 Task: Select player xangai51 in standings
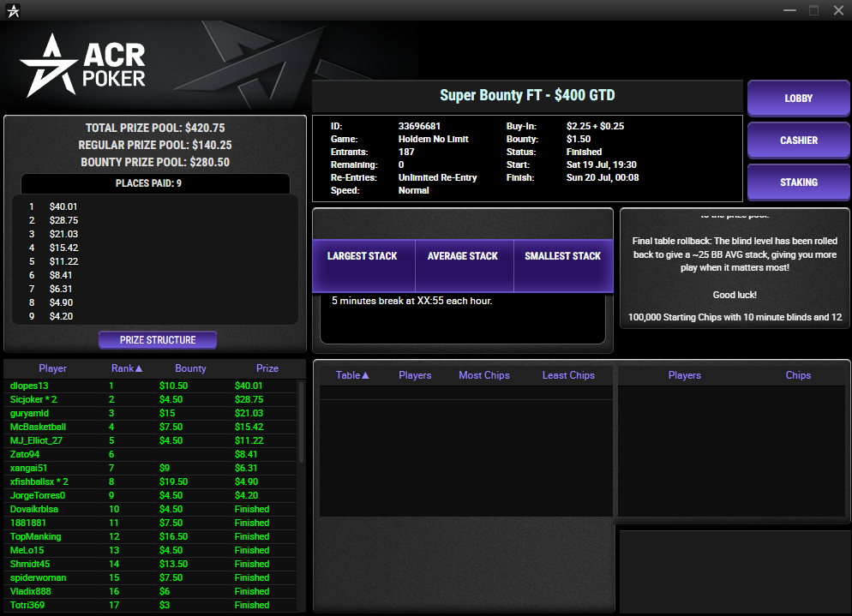151,468
